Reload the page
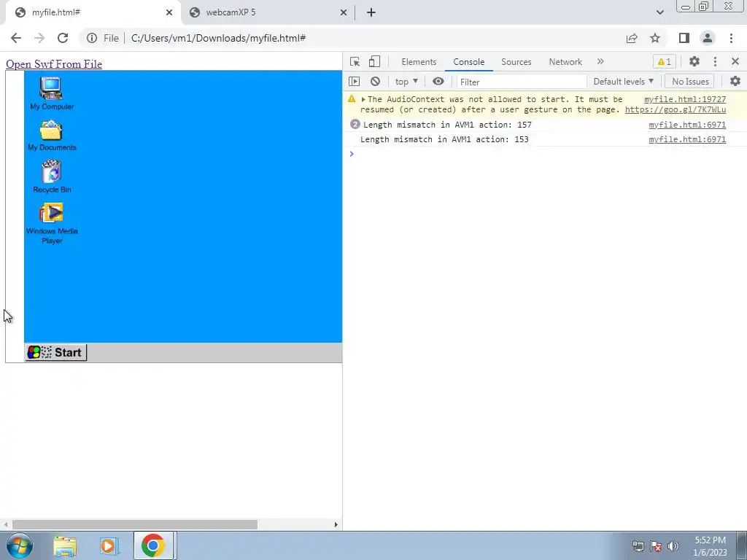This screenshot has width=747, height=560. [63, 38]
